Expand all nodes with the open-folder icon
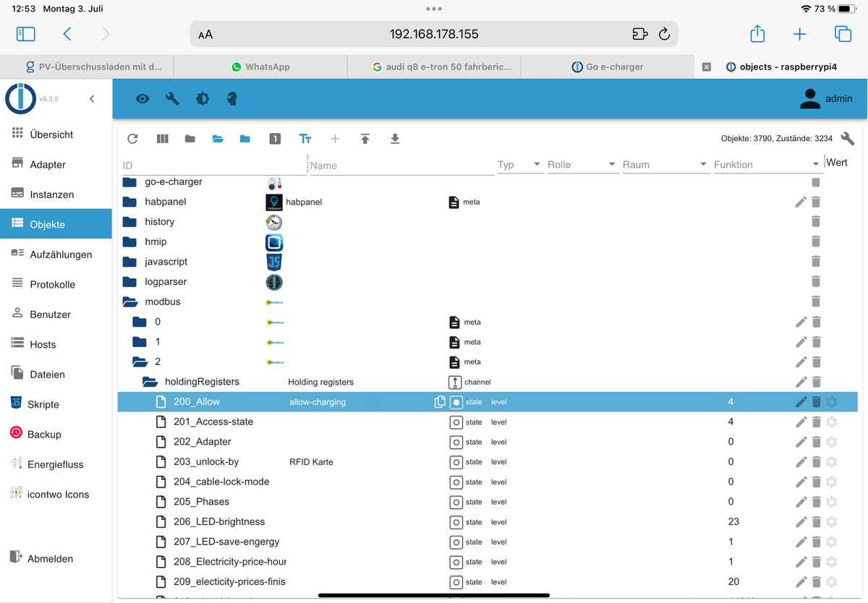The image size is (868, 603). [218, 139]
